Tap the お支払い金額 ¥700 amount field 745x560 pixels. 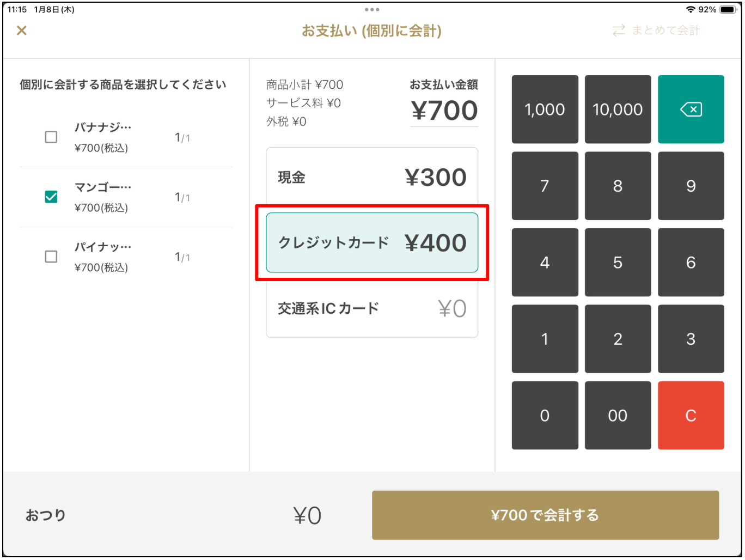coord(444,111)
